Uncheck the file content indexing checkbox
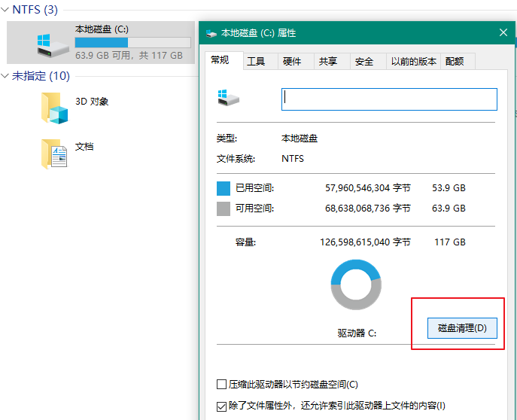This screenshot has width=517, height=420. click(221, 406)
